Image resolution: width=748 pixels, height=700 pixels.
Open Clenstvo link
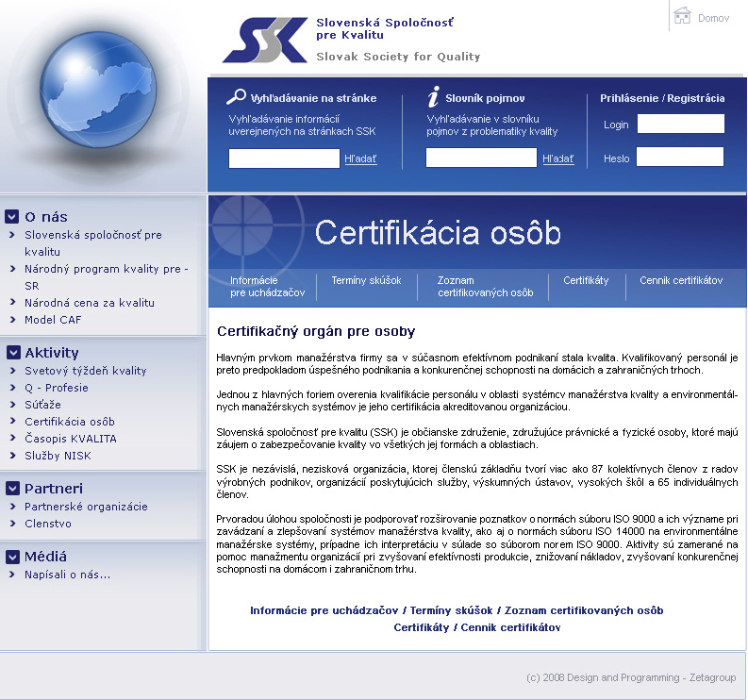48,524
